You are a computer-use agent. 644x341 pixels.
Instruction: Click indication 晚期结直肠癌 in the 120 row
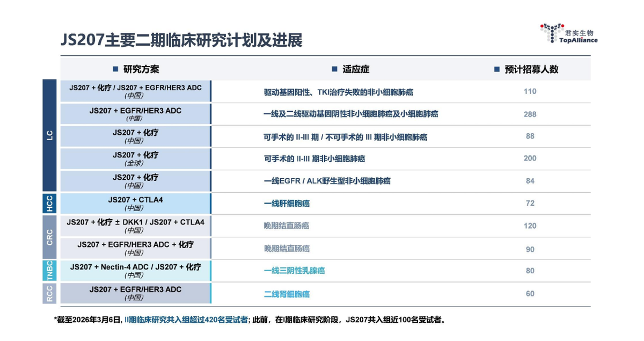[287, 226]
